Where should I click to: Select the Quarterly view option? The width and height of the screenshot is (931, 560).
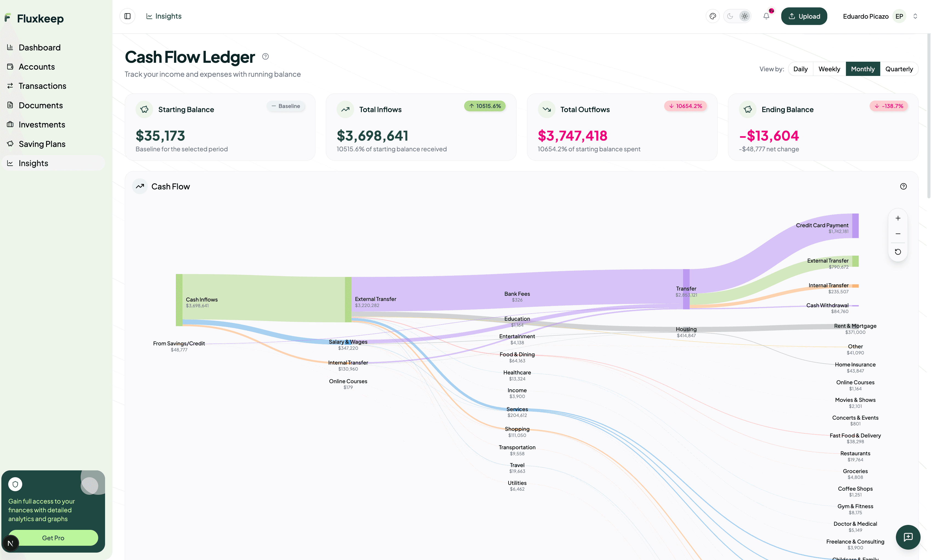pos(899,69)
